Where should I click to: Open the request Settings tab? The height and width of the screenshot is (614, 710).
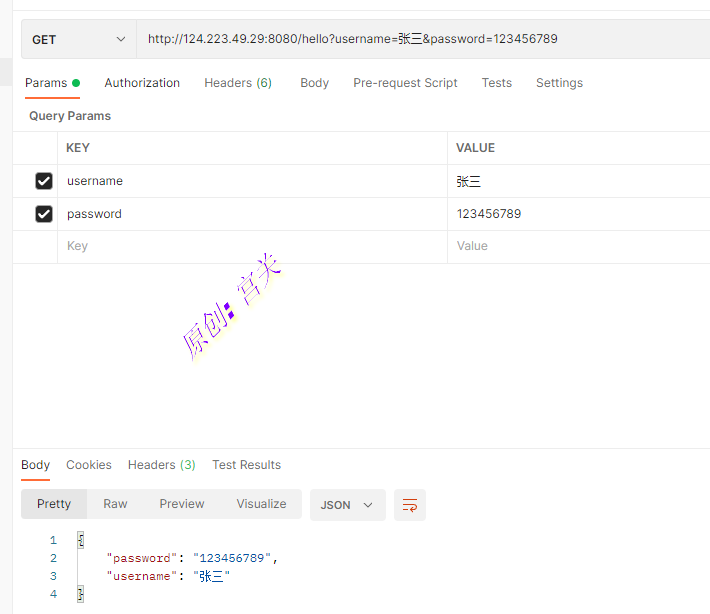pyautogui.click(x=559, y=83)
